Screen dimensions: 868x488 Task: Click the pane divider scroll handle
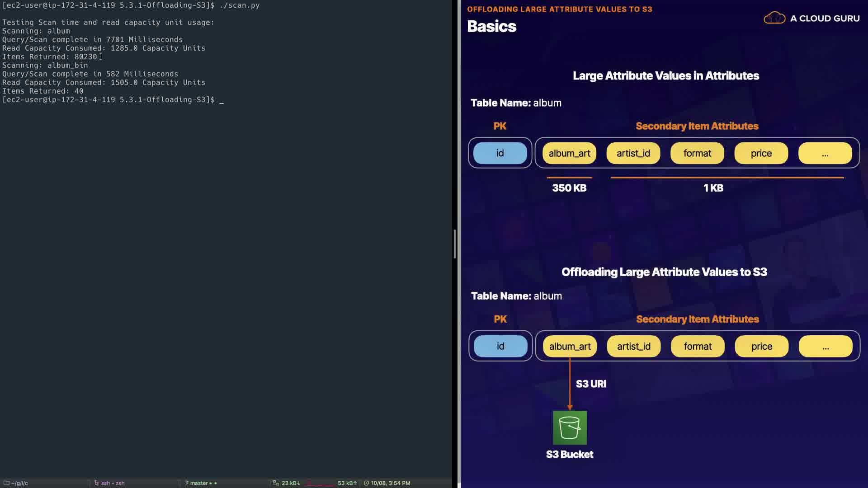[x=454, y=244]
